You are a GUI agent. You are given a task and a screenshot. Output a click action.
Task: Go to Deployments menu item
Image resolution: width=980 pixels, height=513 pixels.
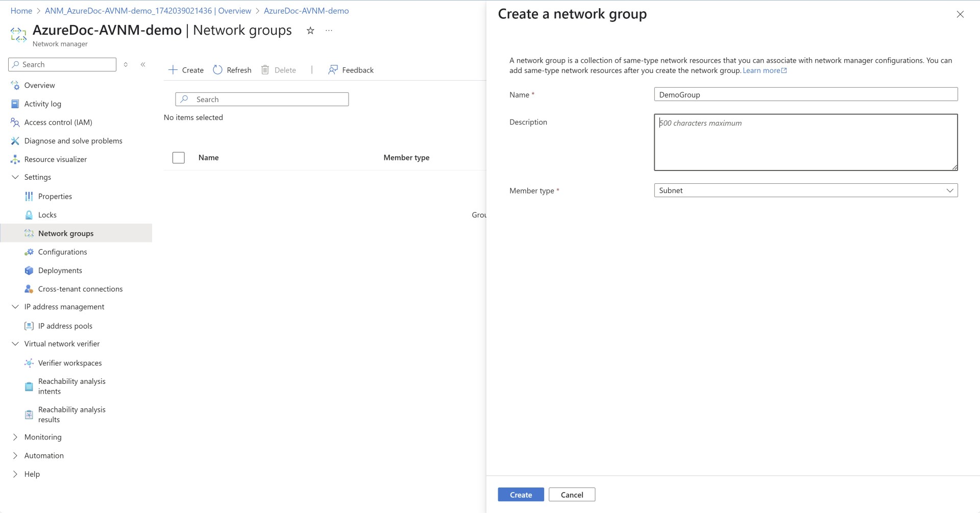click(60, 271)
